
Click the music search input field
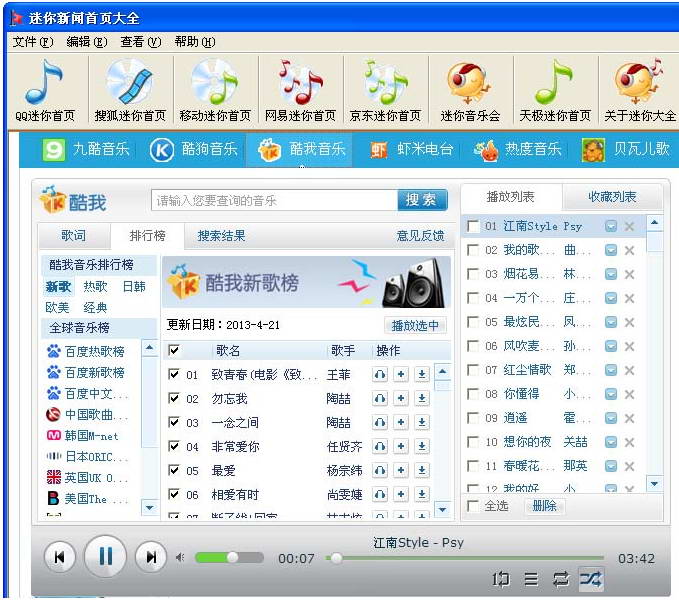tap(275, 200)
